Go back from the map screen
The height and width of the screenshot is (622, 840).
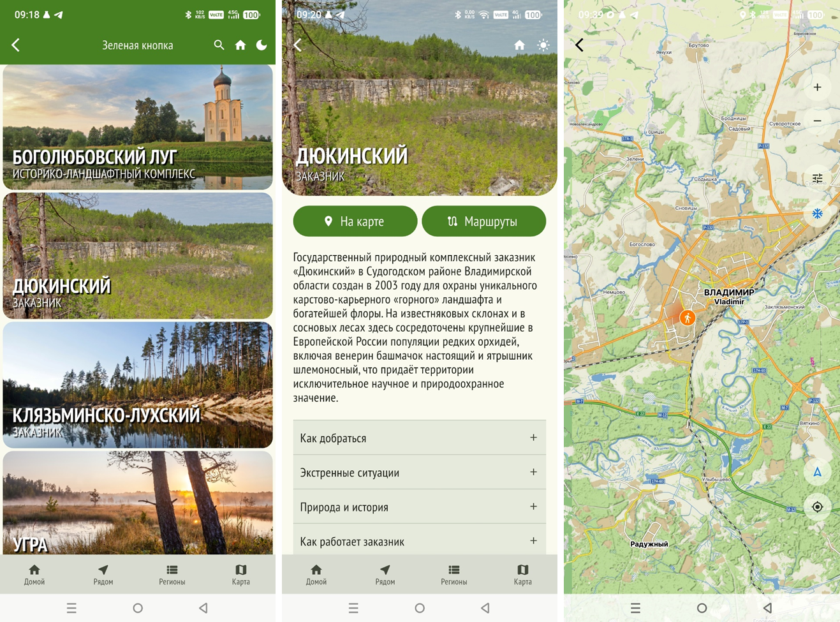(579, 45)
